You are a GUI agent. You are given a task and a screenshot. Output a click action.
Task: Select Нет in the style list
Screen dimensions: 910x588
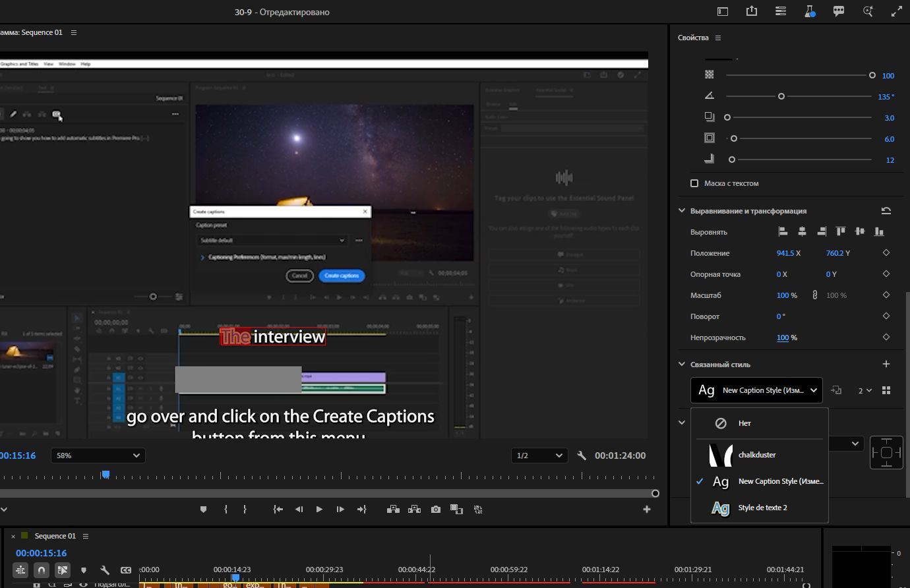coord(744,423)
